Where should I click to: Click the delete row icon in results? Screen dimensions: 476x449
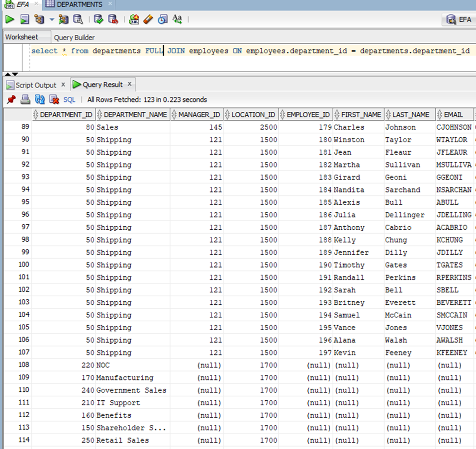tap(54, 99)
